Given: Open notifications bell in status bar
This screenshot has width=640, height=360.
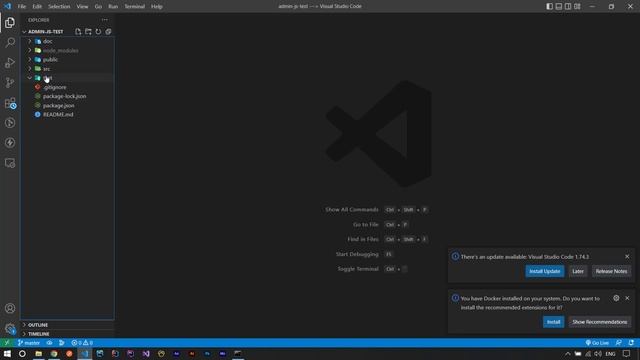Looking at the screenshot, I should point(631,343).
